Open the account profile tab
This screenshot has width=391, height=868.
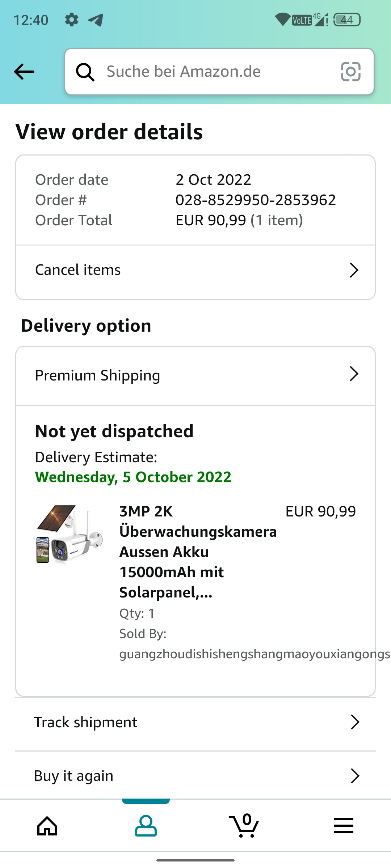146,826
